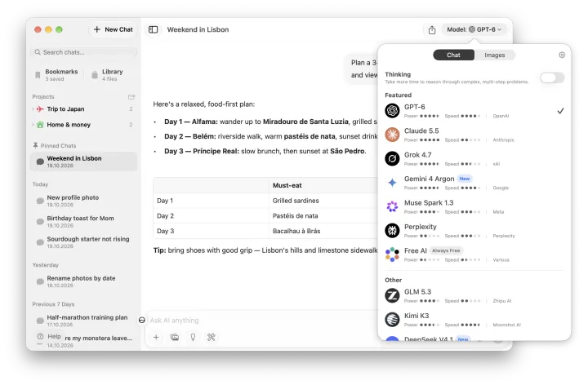Image resolution: width=588 pixels, height=385 pixels.
Task: Click the GPT-6 OpenAI logo icon
Action: coord(392,110)
